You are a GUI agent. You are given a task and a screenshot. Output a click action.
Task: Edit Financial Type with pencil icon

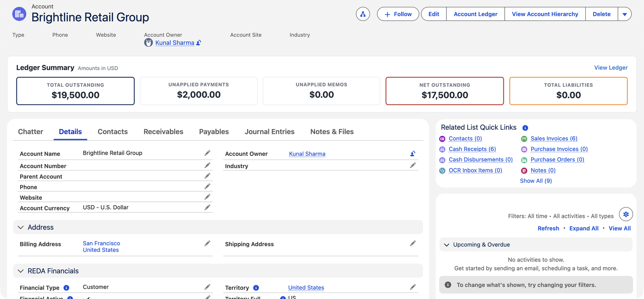click(x=207, y=287)
